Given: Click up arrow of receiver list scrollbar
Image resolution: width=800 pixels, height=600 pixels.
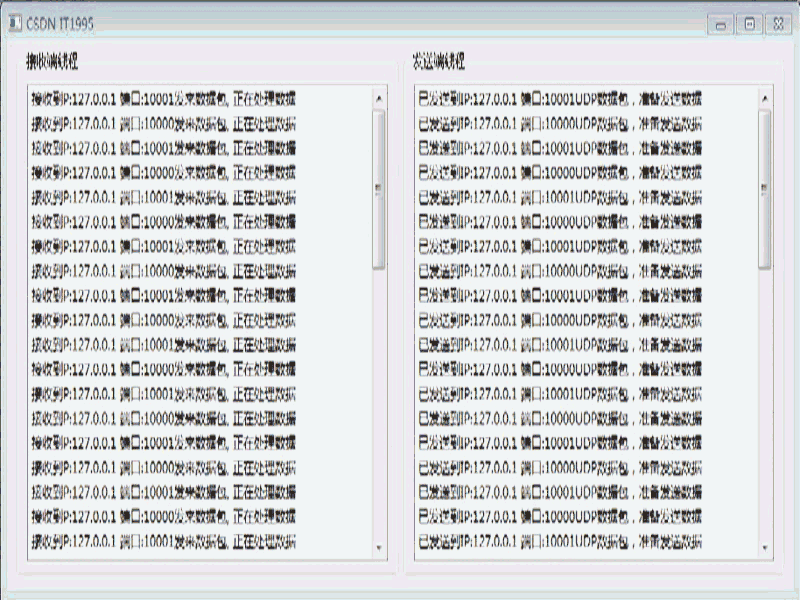Looking at the screenshot, I should point(379,98).
